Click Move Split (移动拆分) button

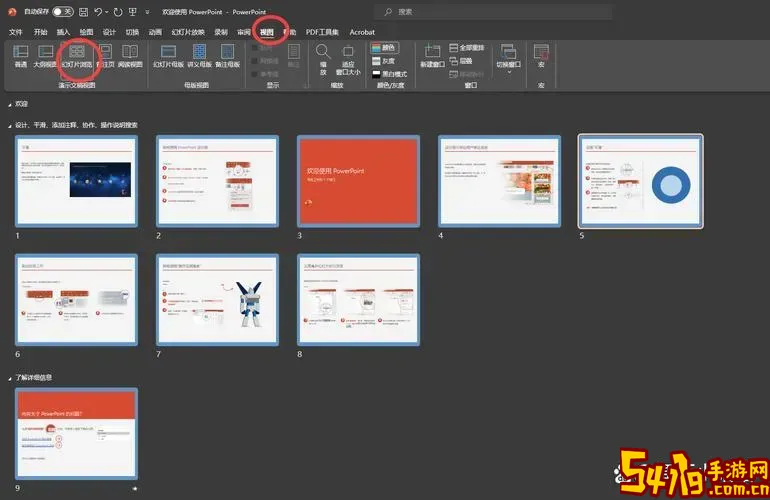(467, 74)
